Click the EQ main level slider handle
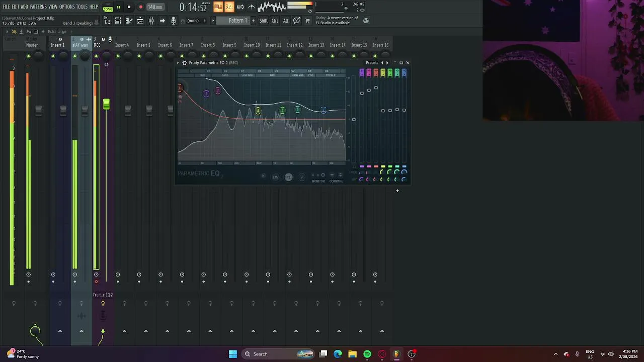The image size is (644, 362). point(354,119)
